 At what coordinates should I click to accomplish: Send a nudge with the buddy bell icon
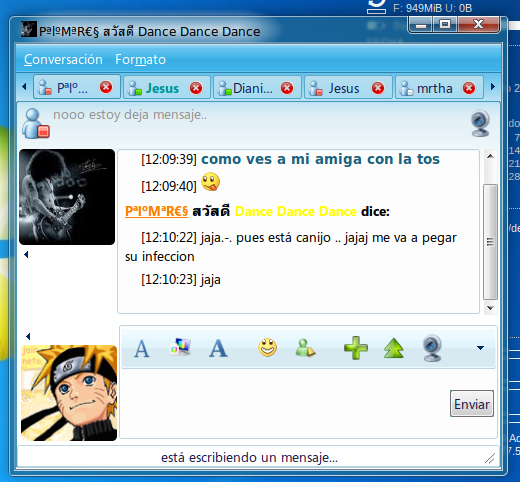click(x=305, y=348)
